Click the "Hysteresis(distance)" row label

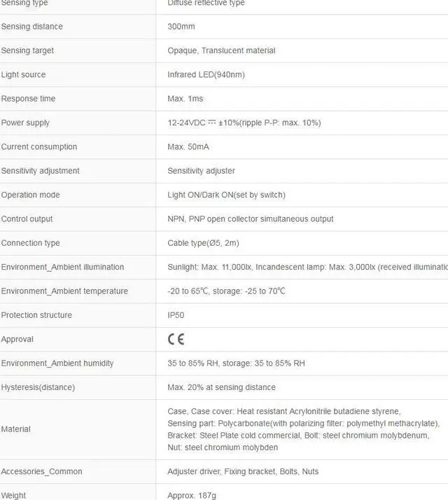(38, 387)
